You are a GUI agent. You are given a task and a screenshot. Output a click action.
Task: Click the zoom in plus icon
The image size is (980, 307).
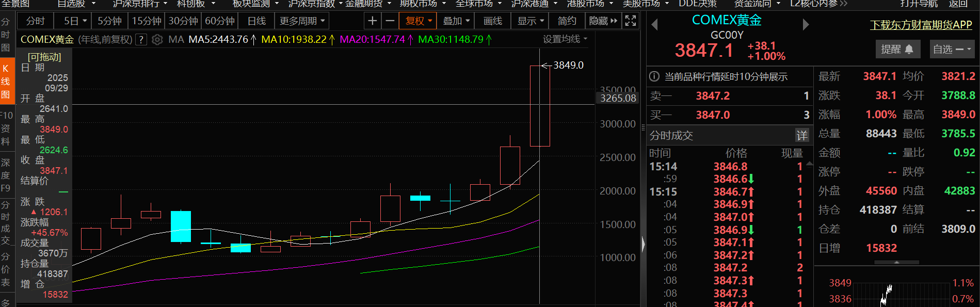pyautogui.click(x=372, y=21)
